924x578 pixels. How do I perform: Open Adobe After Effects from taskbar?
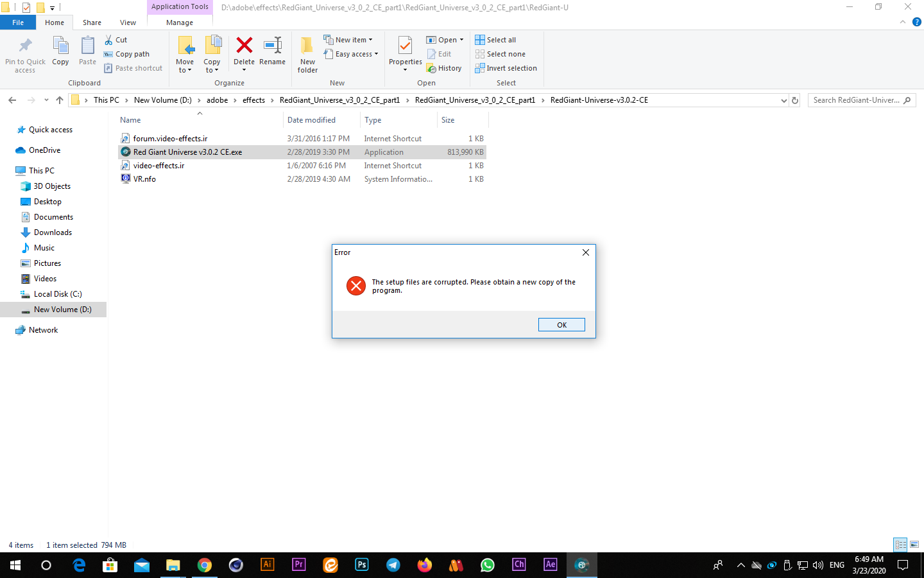[x=551, y=565]
